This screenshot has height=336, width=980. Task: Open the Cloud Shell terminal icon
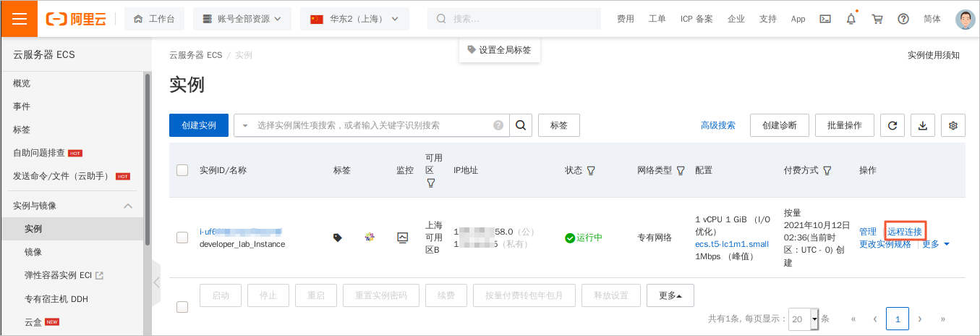tap(825, 20)
